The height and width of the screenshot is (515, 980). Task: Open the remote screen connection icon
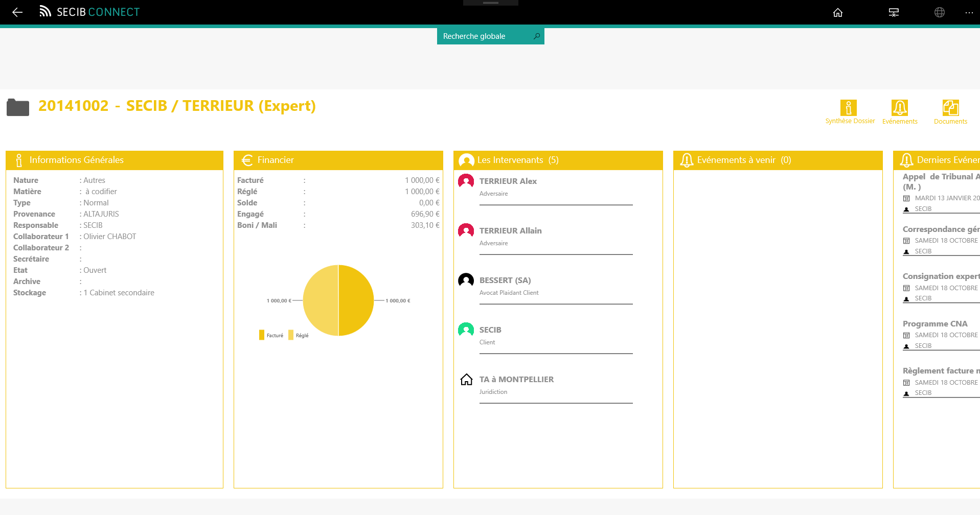click(x=894, y=12)
